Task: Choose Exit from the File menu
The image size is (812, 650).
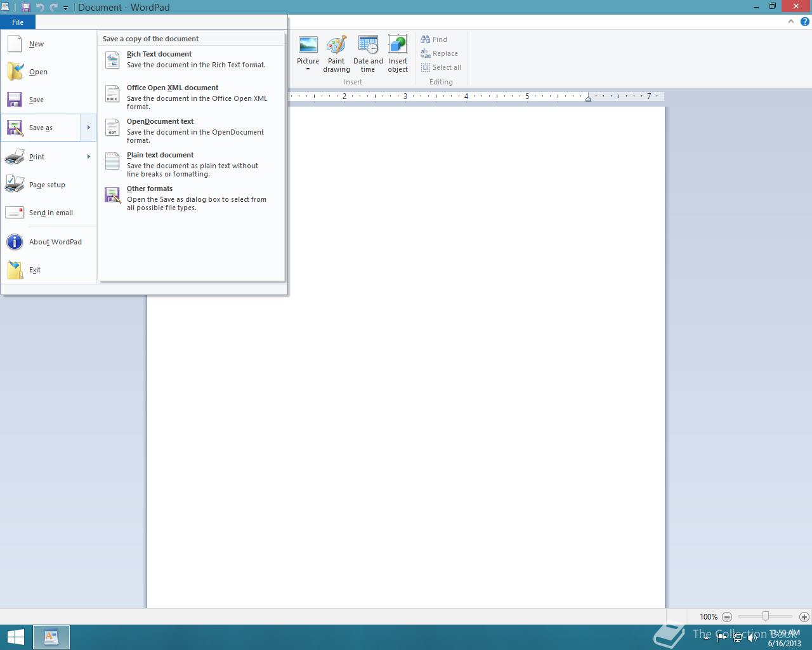Action: click(49, 270)
